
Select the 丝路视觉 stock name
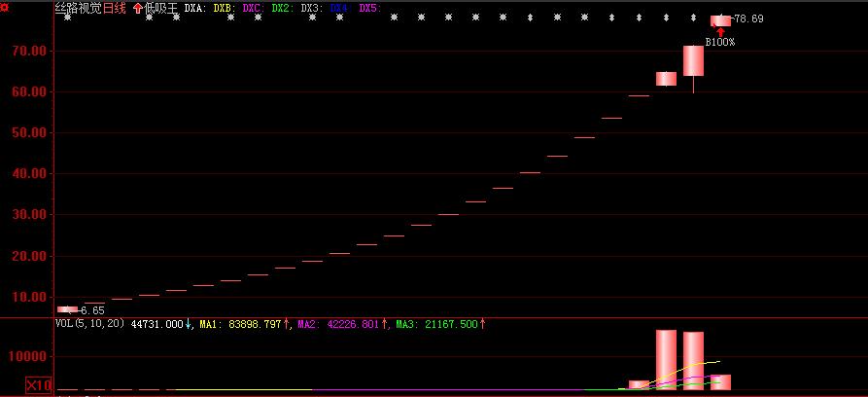click(x=78, y=9)
